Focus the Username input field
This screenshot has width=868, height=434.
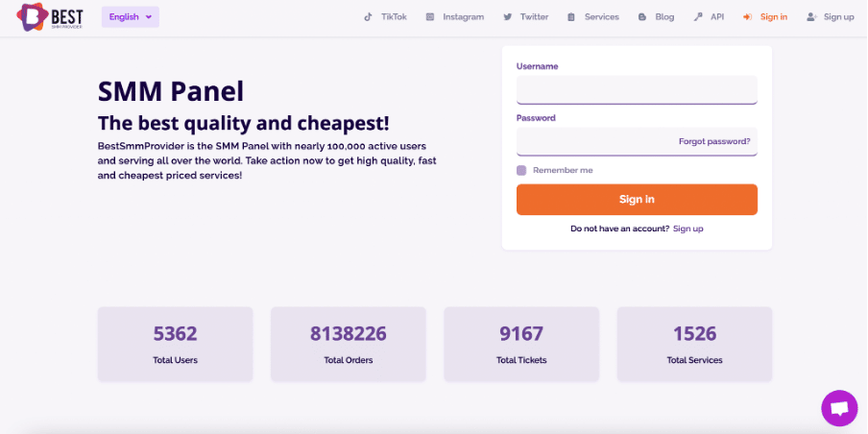[x=637, y=89]
